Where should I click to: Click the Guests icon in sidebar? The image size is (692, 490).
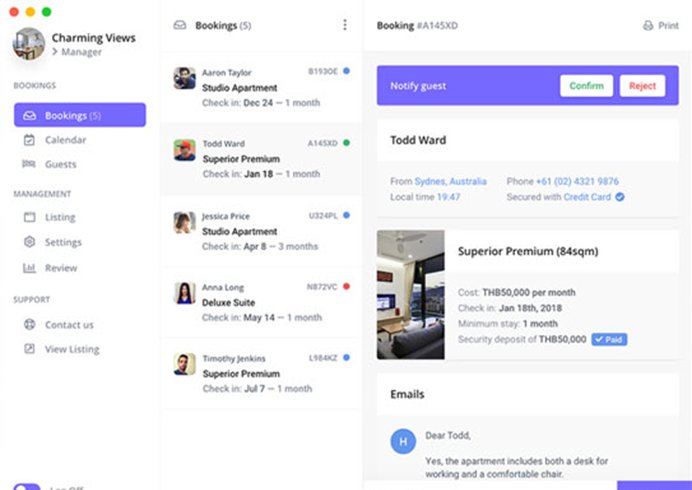point(29,164)
